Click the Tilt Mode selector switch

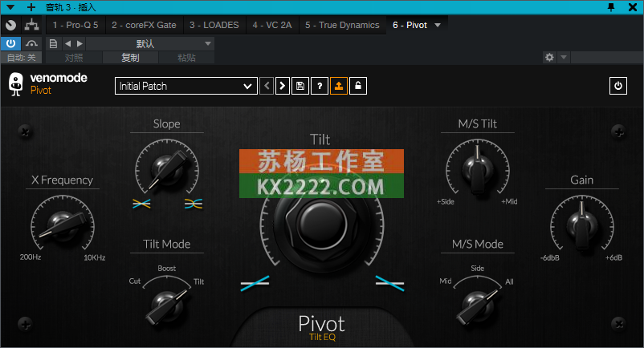click(166, 306)
